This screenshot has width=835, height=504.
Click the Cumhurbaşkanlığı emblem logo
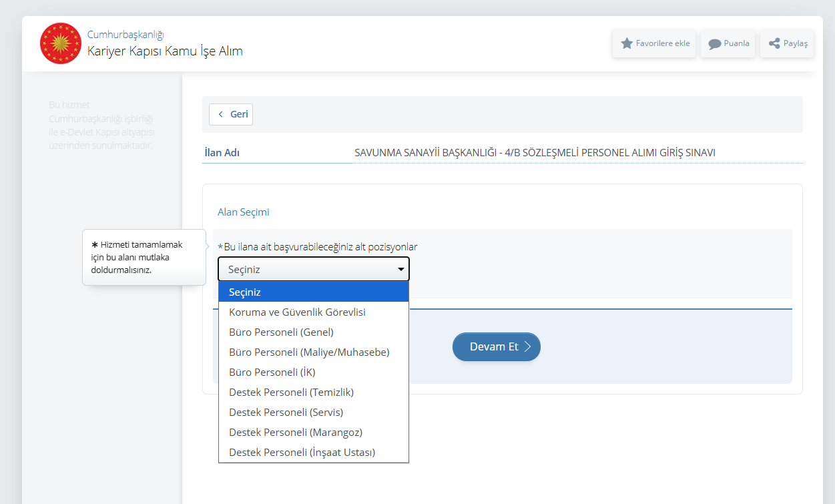tap(61, 43)
